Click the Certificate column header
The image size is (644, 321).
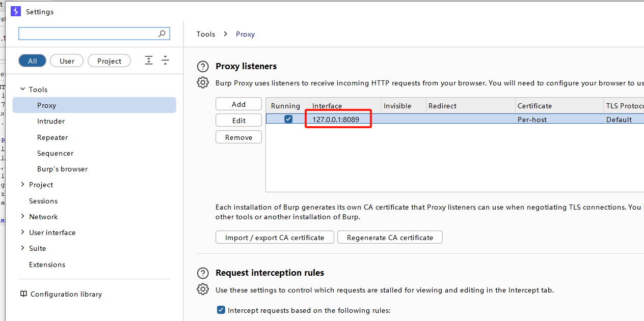[x=559, y=106]
